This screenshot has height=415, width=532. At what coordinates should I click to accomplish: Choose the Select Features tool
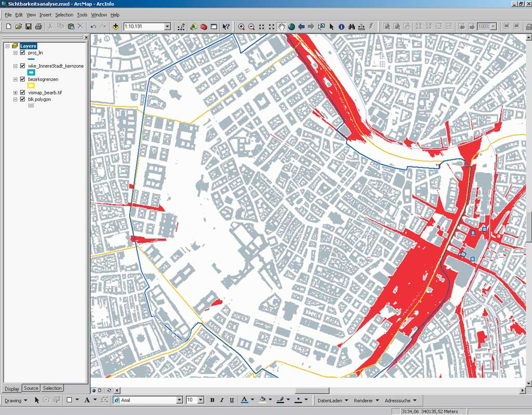point(321,26)
